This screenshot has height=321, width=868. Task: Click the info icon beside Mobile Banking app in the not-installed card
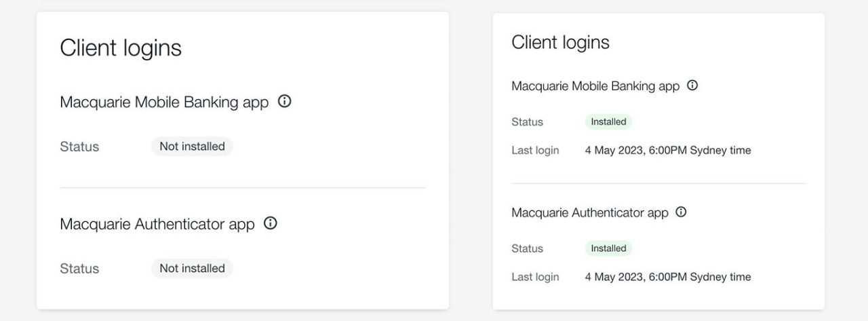(285, 102)
